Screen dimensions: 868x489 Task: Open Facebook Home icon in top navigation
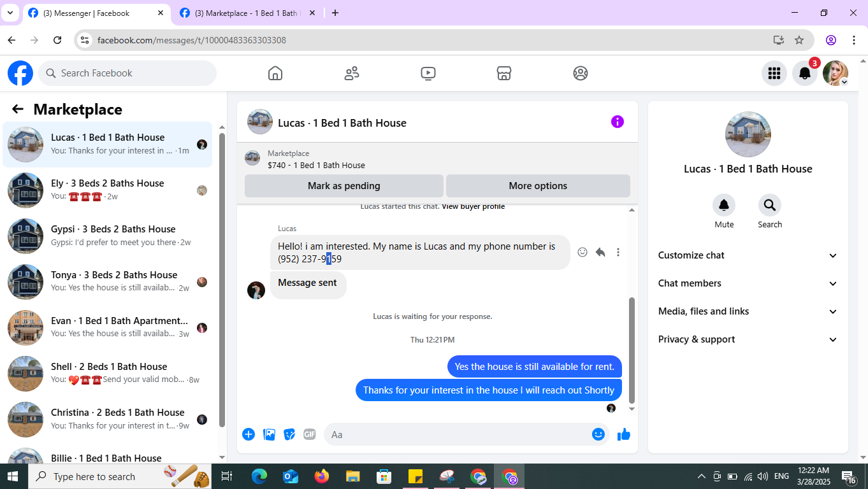click(275, 73)
